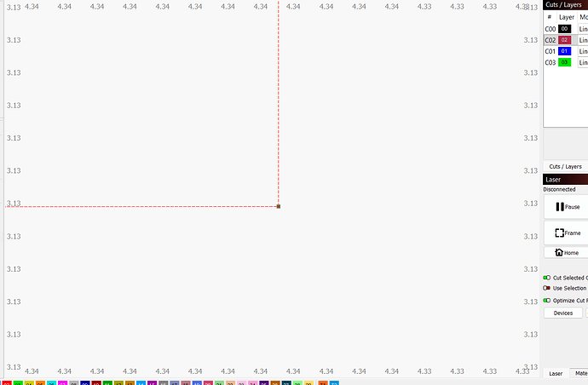
Task: Select the C02 layer row
Action: (566, 40)
